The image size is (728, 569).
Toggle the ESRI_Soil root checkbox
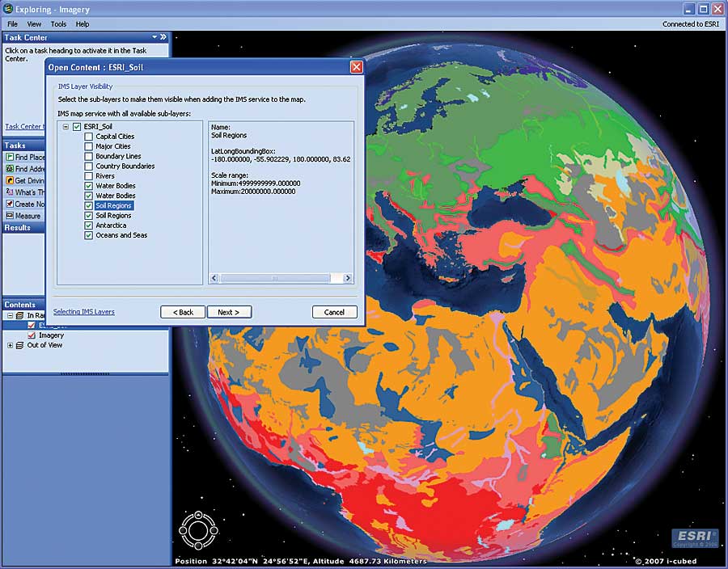coord(77,127)
